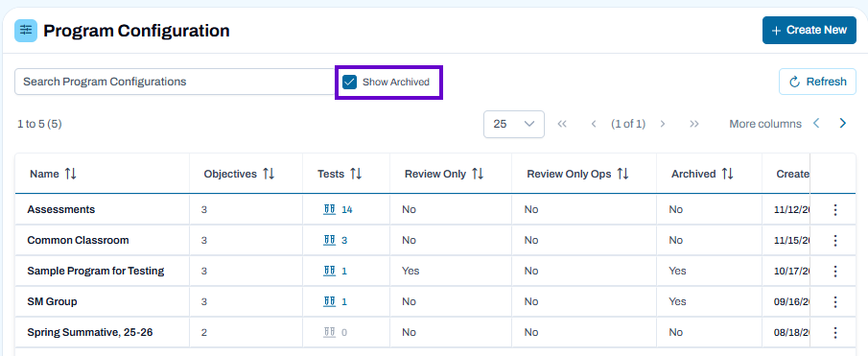Image resolution: width=868 pixels, height=356 pixels.
Task: Click the Refresh button
Action: [x=817, y=82]
